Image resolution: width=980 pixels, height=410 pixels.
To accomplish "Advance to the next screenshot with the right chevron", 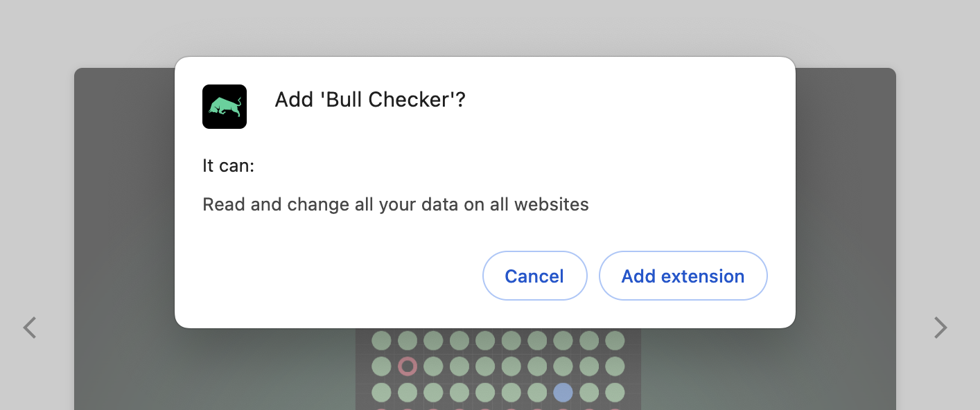I will tap(940, 328).
